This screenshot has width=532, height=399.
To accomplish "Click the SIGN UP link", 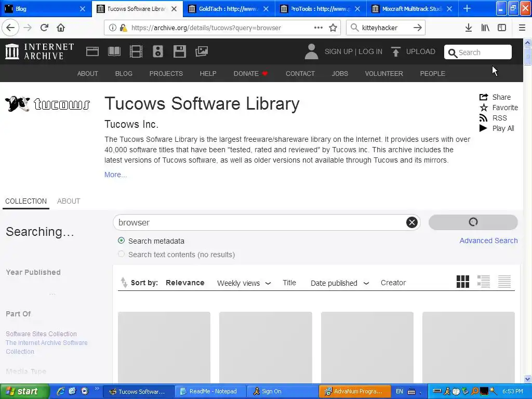I will coord(338,51).
